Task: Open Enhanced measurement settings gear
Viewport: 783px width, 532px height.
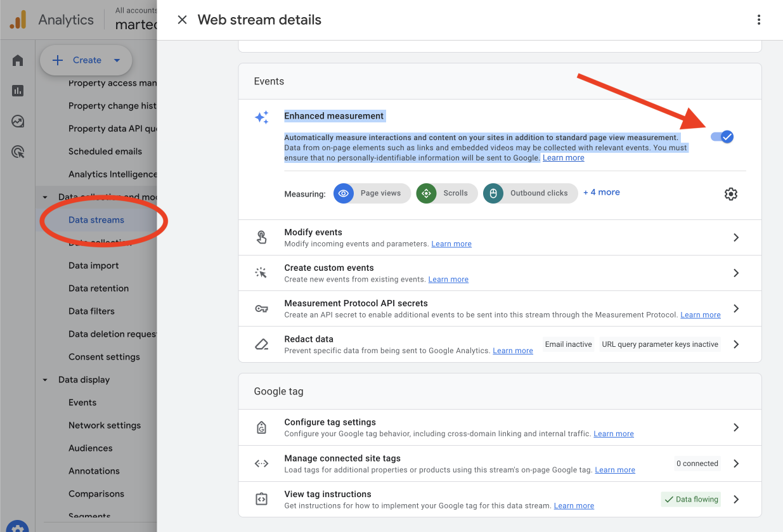Action: point(730,194)
